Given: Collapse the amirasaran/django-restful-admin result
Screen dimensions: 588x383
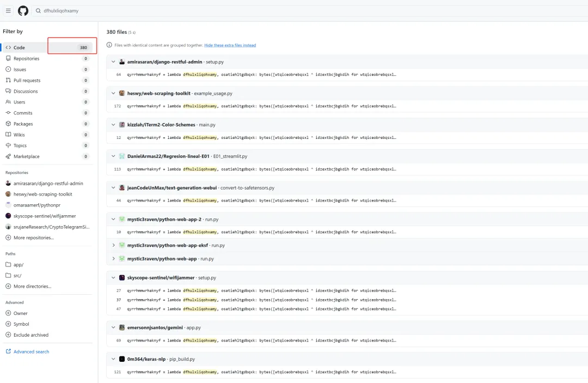Looking at the screenshot, I should coord(113,62).
